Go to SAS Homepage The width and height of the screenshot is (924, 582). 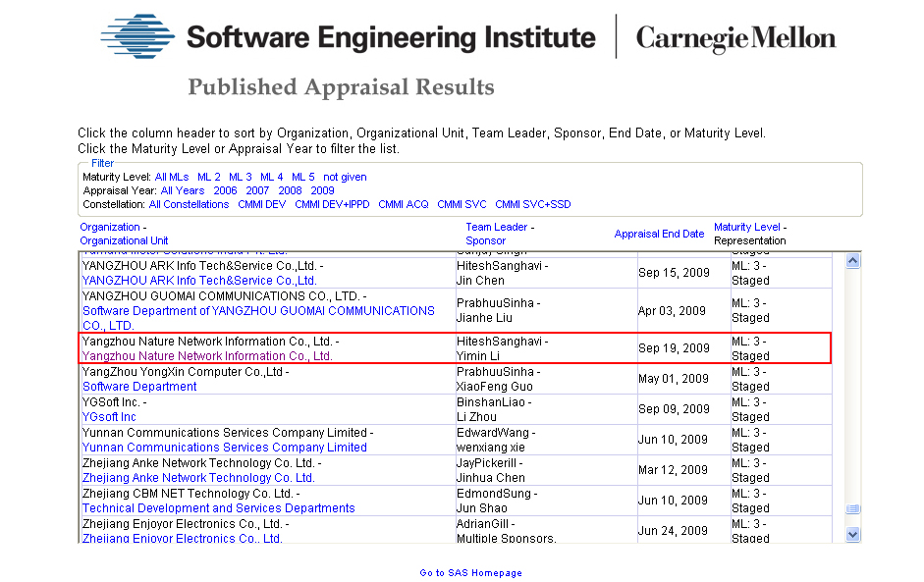click(x=470, y=573)
